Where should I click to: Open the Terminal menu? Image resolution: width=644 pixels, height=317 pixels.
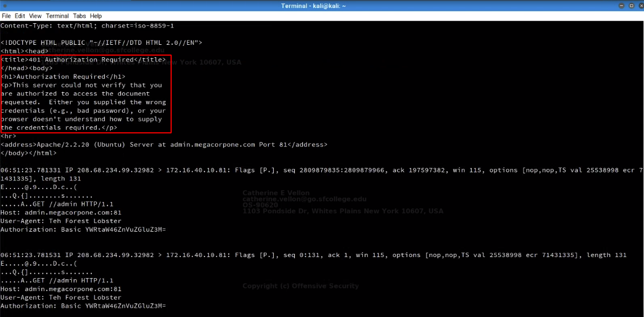click(57, 16)
